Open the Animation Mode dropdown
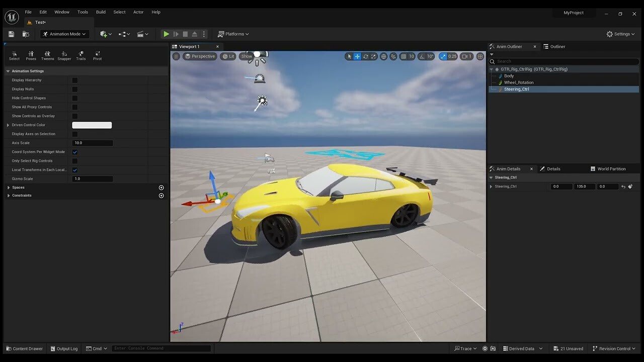This screenshot has width=644, height=362. 64,34
